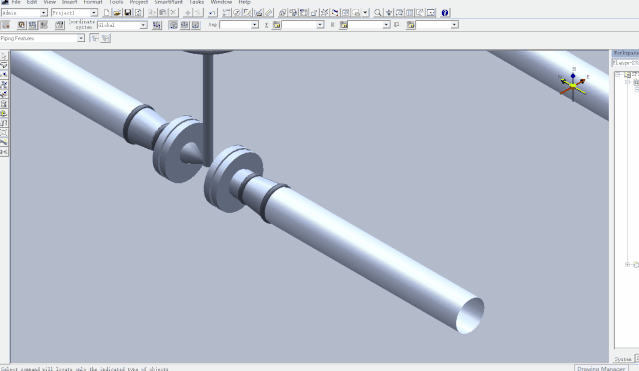The height and width of the screenshot is (371, 639).
Task: Activate the Insert Split tool
Action: pos(4,75)
